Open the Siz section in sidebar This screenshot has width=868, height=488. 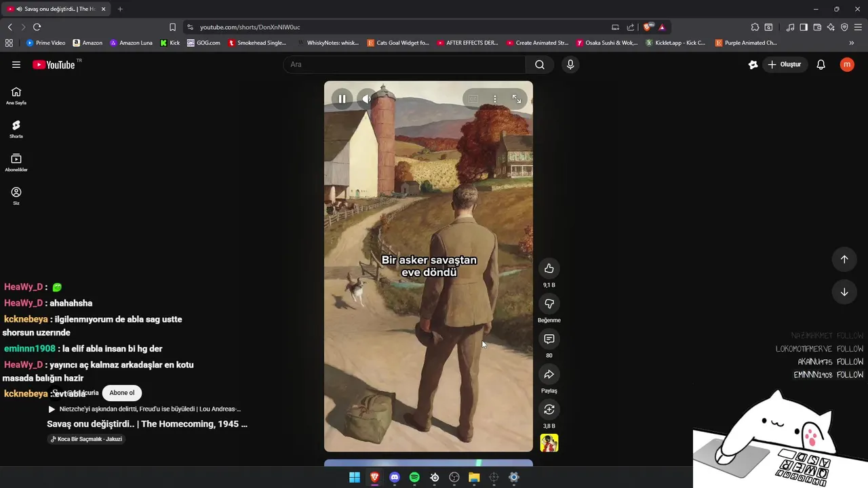pos(16,196)
